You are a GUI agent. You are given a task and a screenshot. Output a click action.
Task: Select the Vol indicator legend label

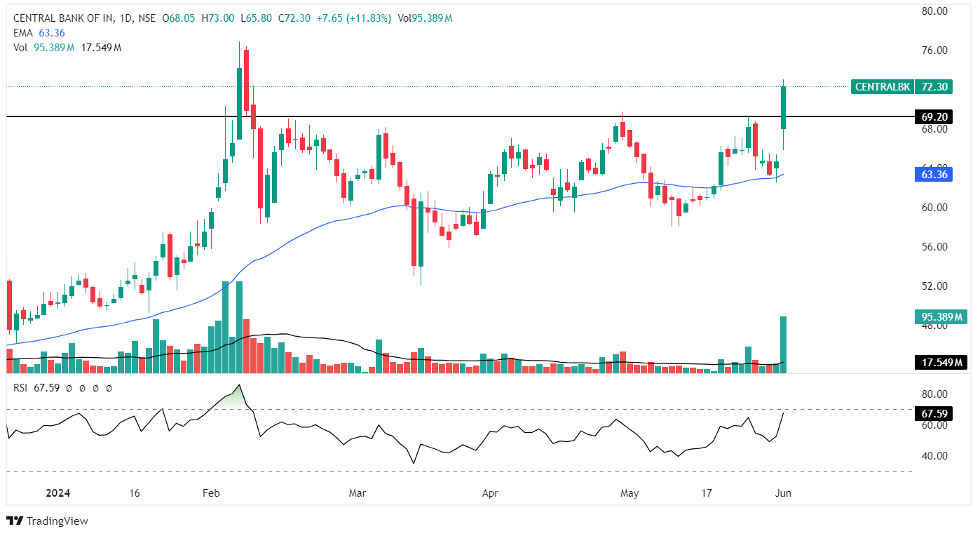click(x=20, y=47)
